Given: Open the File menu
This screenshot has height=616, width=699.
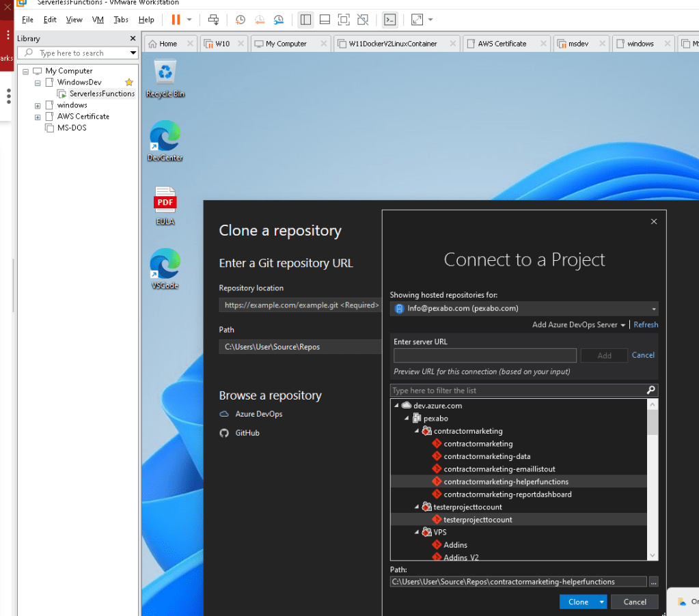Looking at the screenshot, I should pos(27,20).
